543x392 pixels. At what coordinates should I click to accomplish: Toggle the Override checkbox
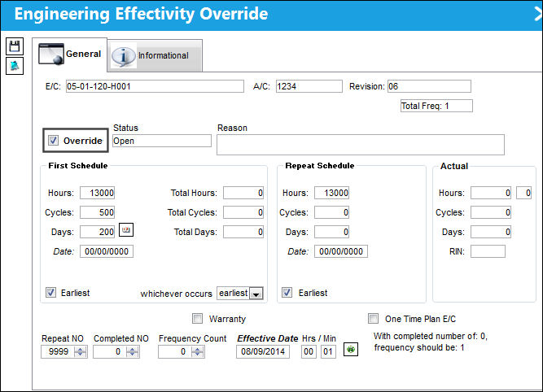(53, 140)
